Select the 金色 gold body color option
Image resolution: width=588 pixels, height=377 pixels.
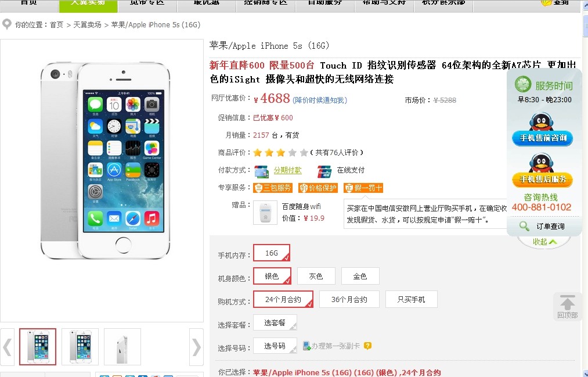pyautogui.click(x=360, y=277)
